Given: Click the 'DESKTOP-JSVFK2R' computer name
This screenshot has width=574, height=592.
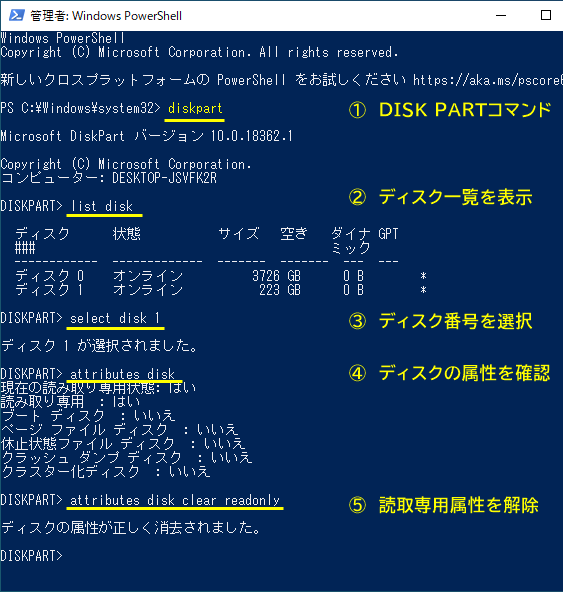Looking at the screenshot, I should pyautogui.click(x=165, y=178).
